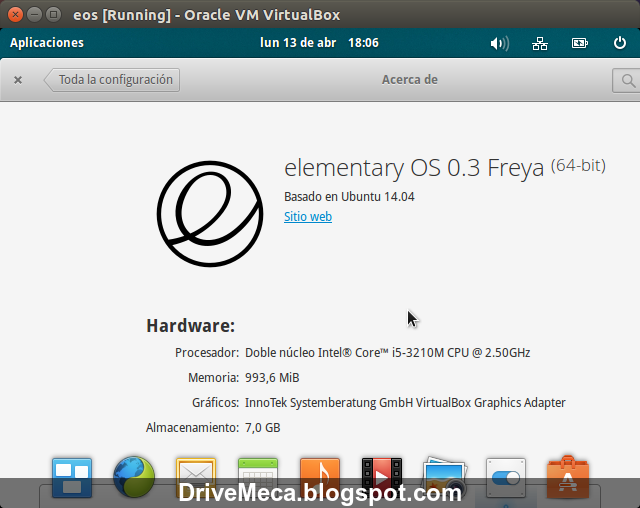Select the elementary OS 0.3 Freya title
Image resolution: width=640 pixels, height=508 pixels.
pos(414,168)
